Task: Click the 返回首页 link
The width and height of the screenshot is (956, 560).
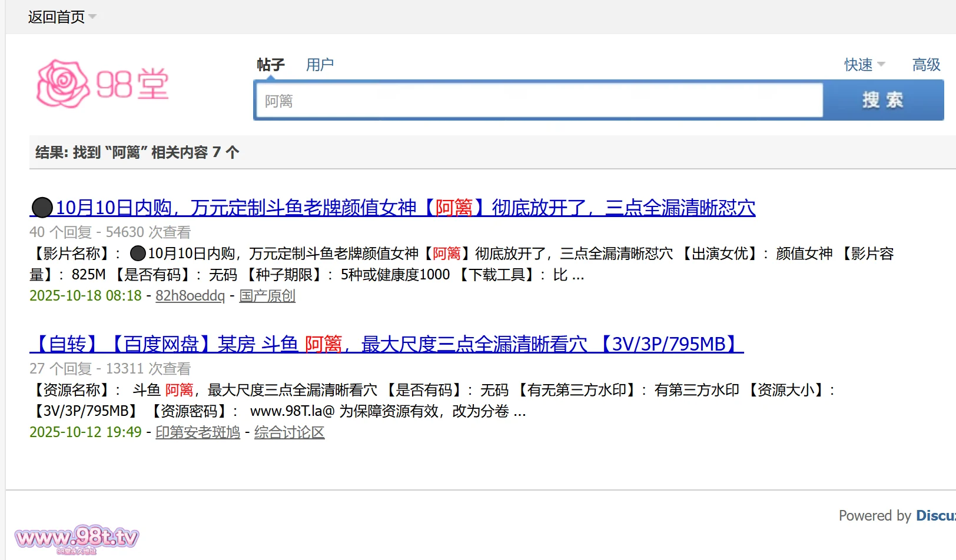Action: 56,17
